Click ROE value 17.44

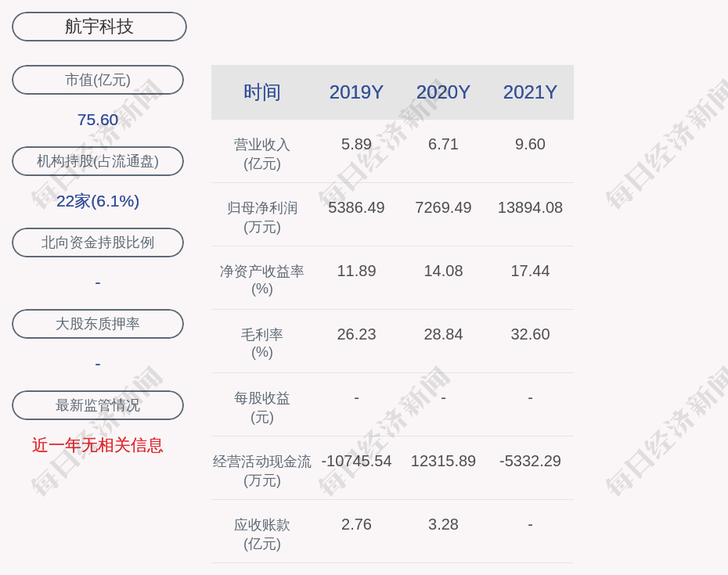tap(530, 271)
